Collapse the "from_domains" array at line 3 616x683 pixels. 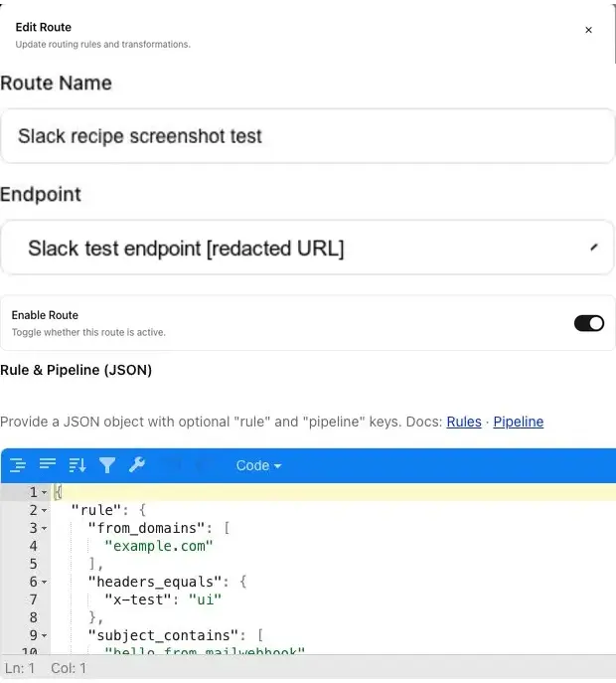point(44,528)
